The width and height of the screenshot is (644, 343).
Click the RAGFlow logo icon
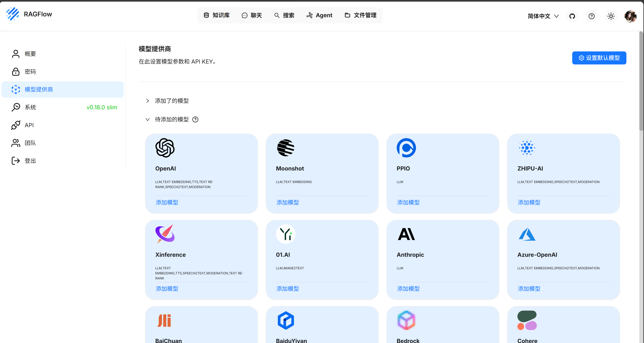(13, 14)
